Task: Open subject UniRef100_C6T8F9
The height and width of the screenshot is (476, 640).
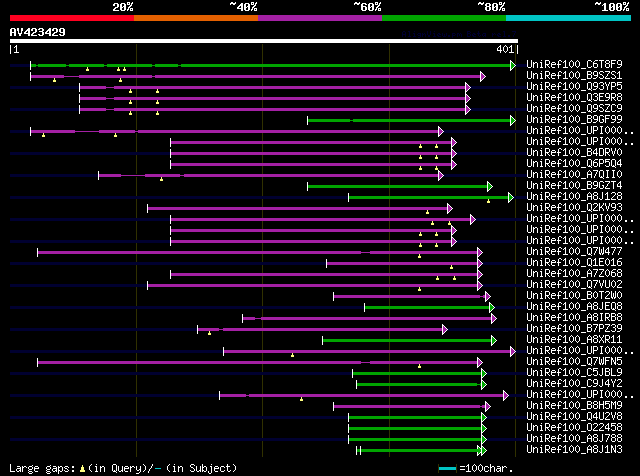Action: coord(574,64)
